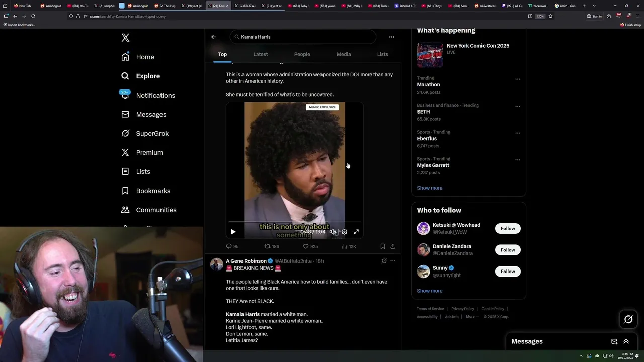This screenshot has height=362, width=644.
Task: Switch to the Lists search tab
Action: point(383,54)
